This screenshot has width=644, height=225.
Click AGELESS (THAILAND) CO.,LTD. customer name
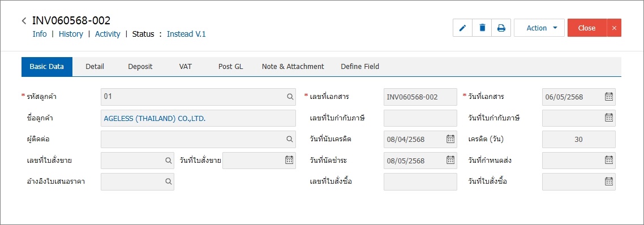[154, 118]
